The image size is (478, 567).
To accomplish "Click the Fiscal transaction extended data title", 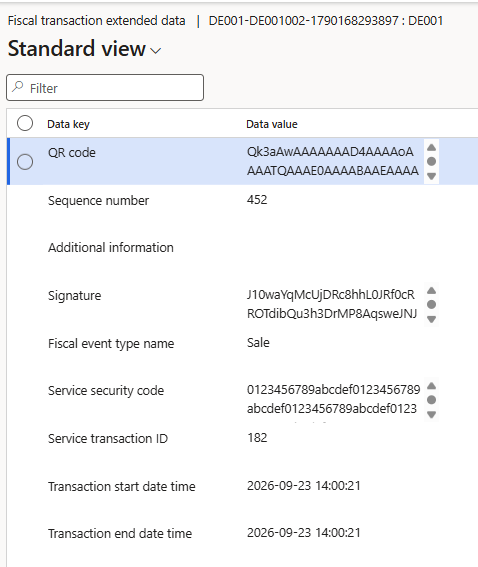I will click(x=97, y=21).
